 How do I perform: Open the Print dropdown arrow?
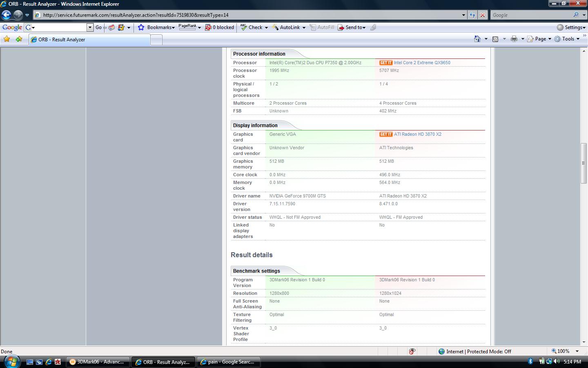(x=522, y=39)
